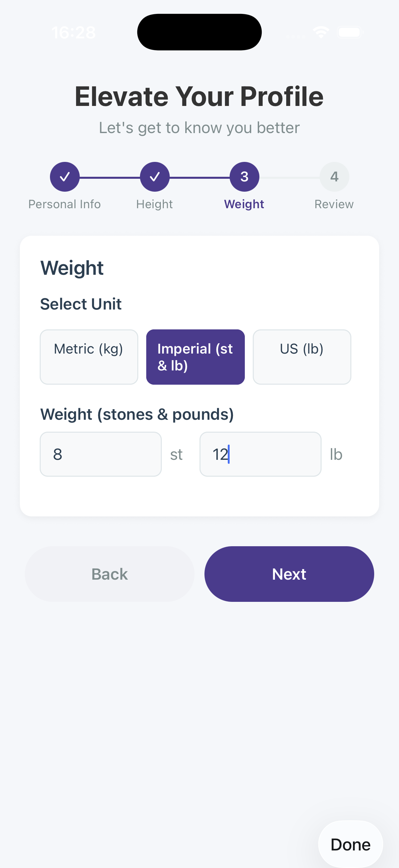The image size is (399, 868).
Task: Select the Height step checkmark circle
Action: [x=154, y=176]
